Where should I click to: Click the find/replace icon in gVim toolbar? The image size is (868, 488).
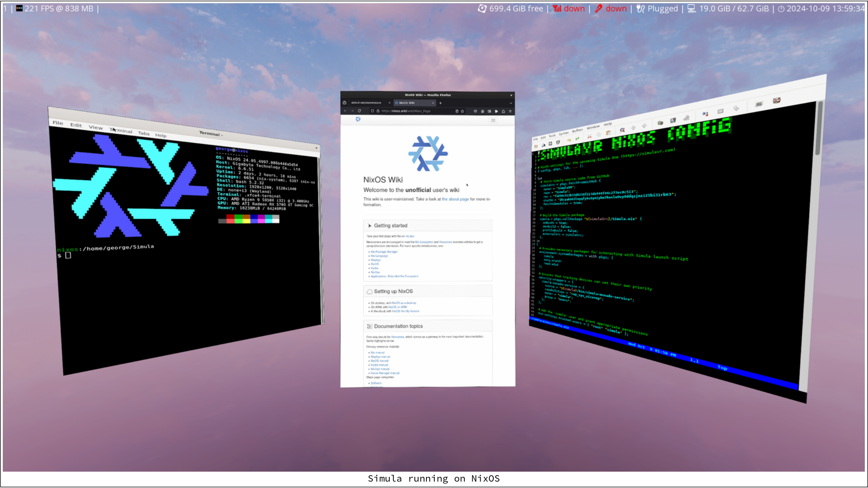coord(622,130)
